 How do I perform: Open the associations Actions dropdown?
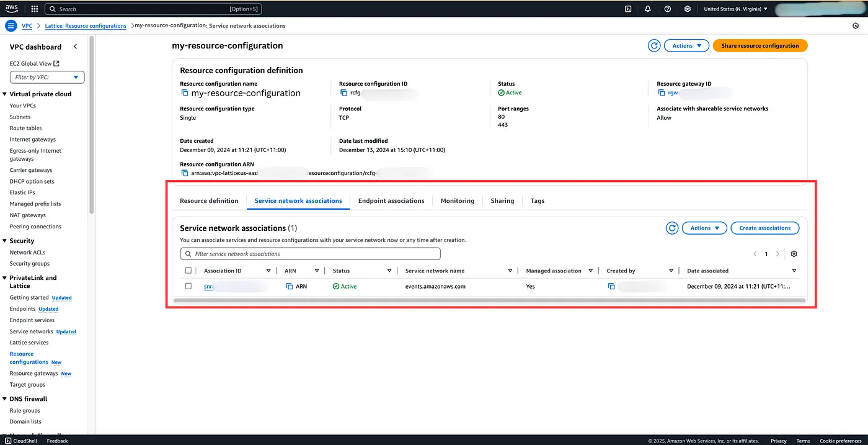click(704, 228)
